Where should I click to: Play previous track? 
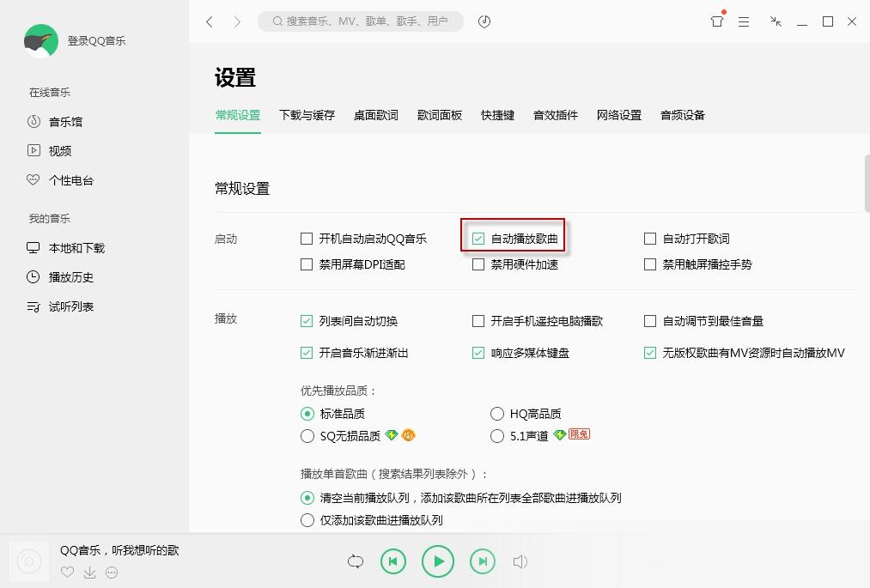pos(393,561)
